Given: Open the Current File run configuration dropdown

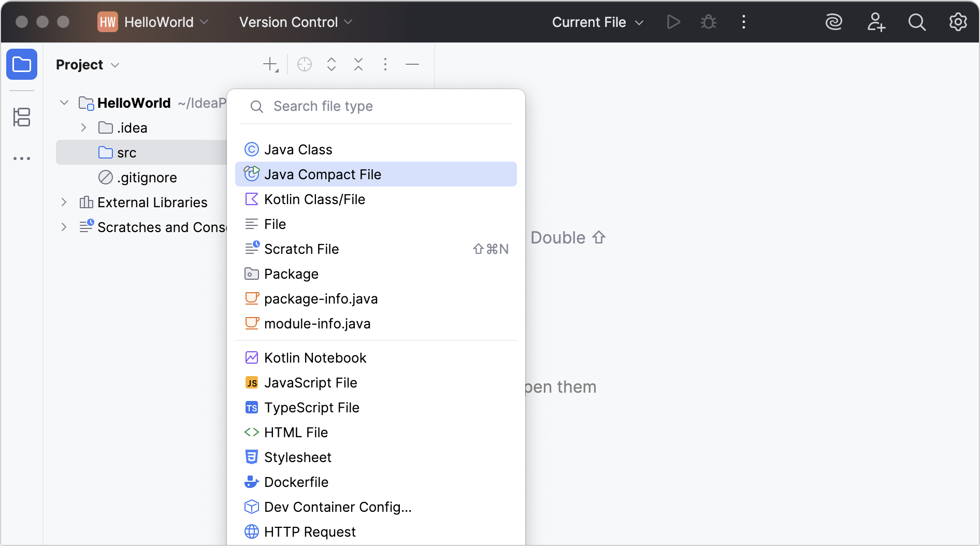Looking at the screenshot, I should (597, 22).
